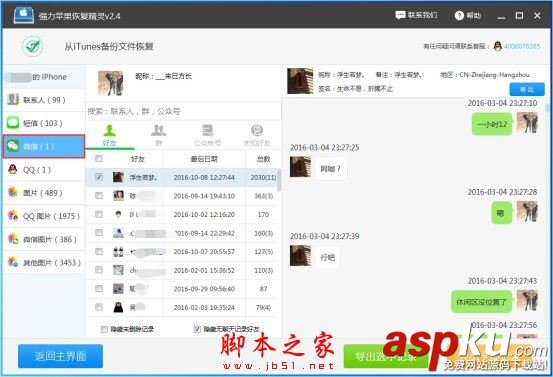The width and height of the screenshot is (553, 377).
Task: Click the 行吧 message bubble
Action: 328,257
